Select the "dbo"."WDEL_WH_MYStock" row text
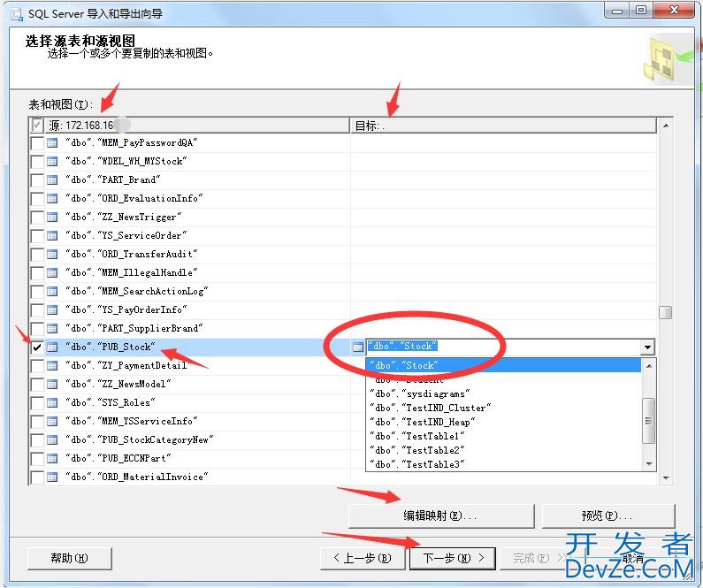703x588 pixels. click(x=126, y=161)
